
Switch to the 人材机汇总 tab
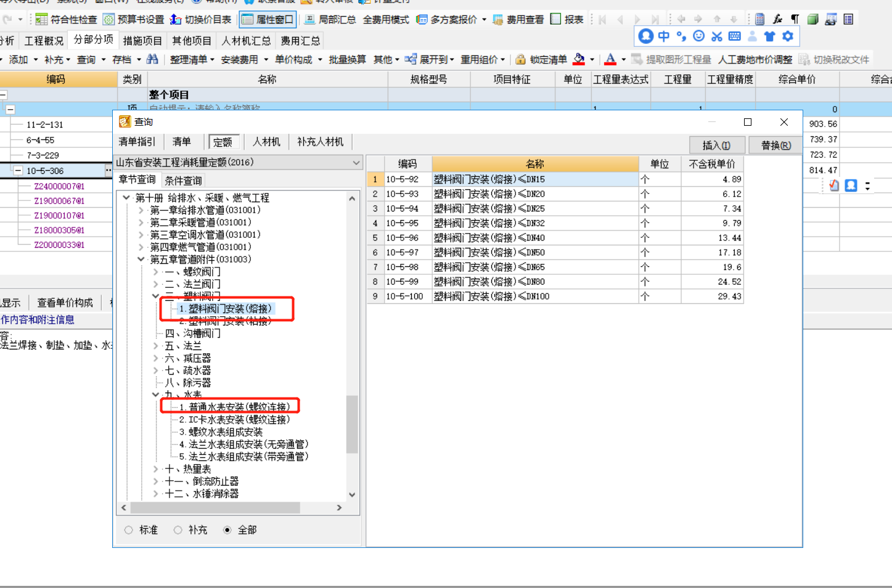pos(246,41)
